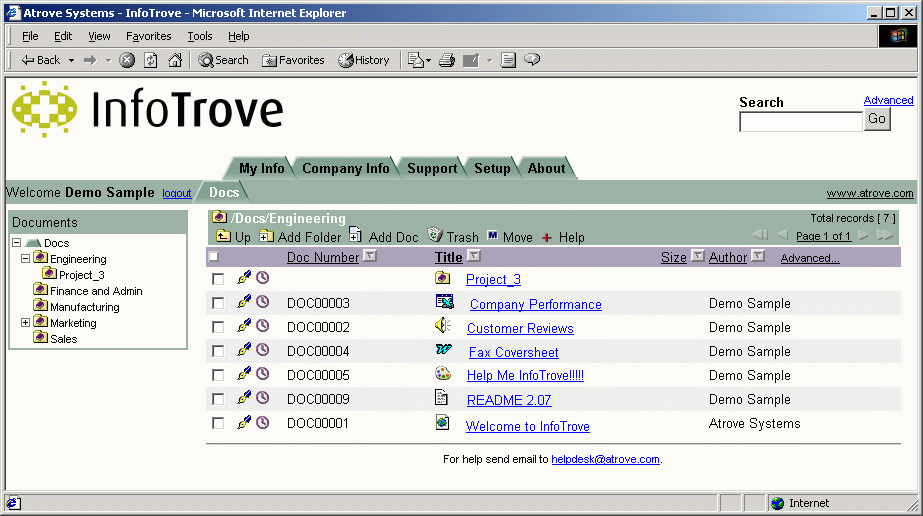Open the File menu
923x516 pixels.
click(x=30, y=36)
